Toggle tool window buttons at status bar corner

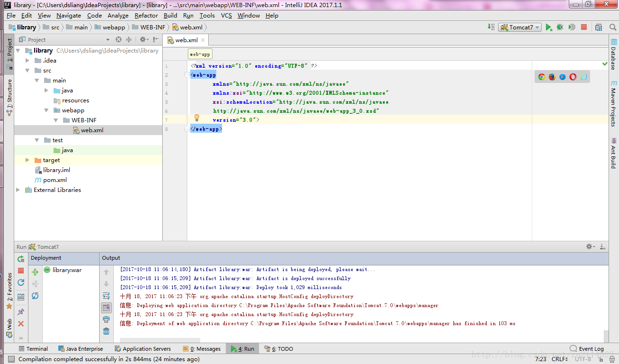[x=11, y=359]
